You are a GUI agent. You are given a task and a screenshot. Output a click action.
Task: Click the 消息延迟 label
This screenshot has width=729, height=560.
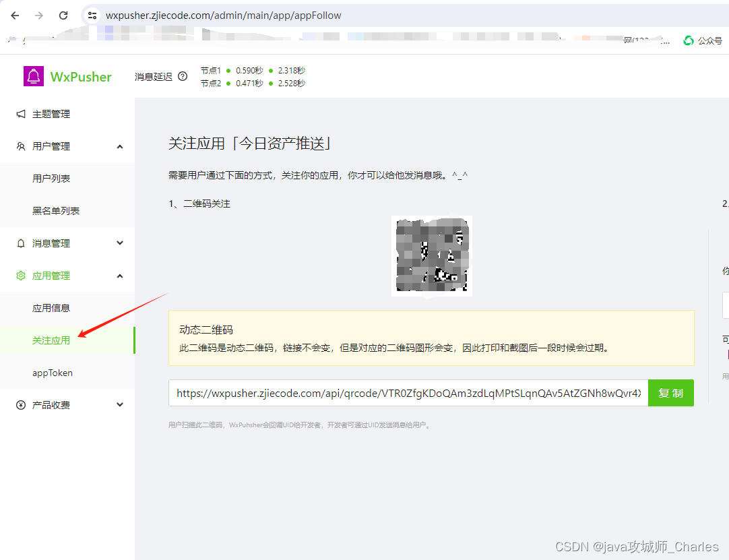coord(154,77)
